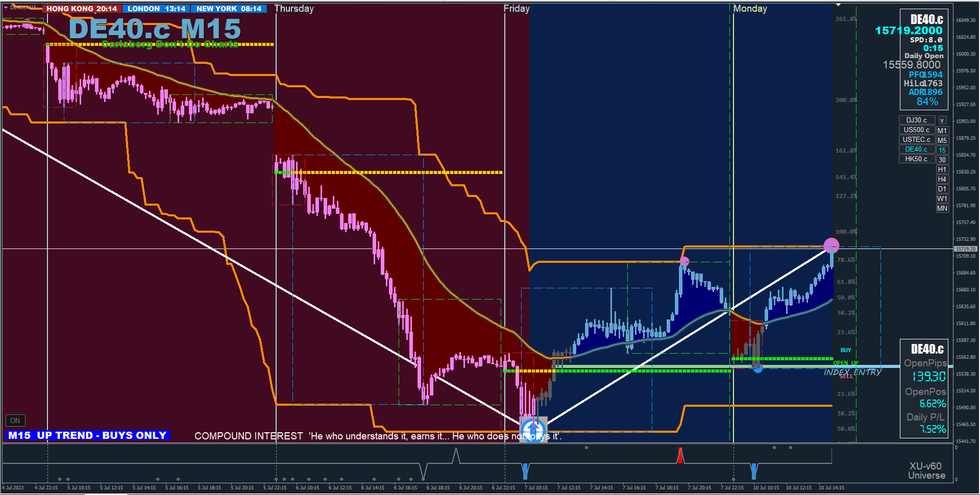Switch chart to the HK50.c symbol
Viewport: 980px width, 495px height.
(917, 159)
